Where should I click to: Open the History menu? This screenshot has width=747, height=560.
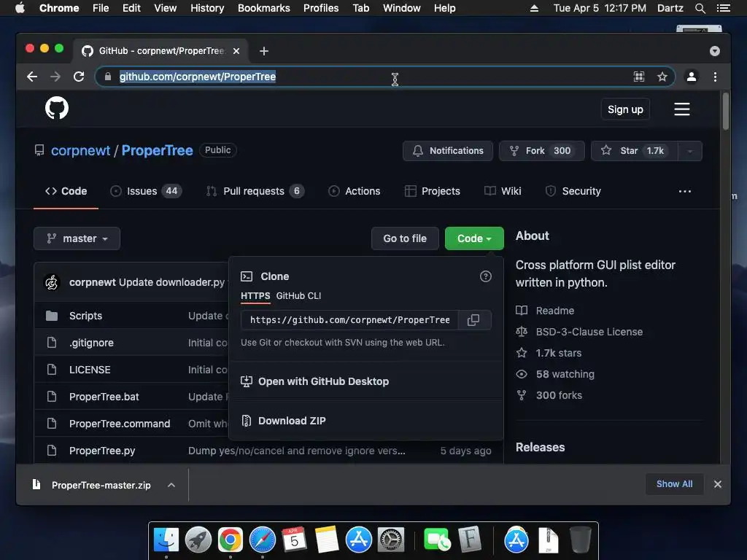(207, 8)
